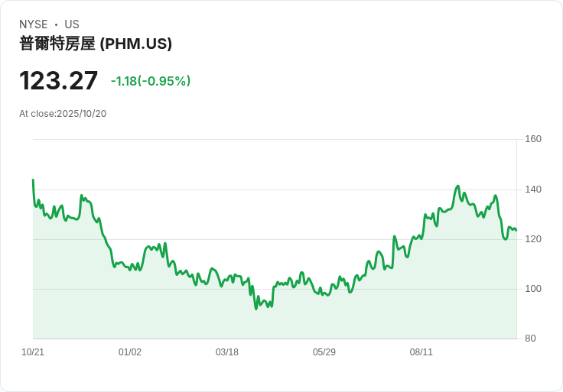Image resolution: width=563 pixels, height=392 pixels.
Task: Click the chart line's end point at right edge
Action: [516, 230]
